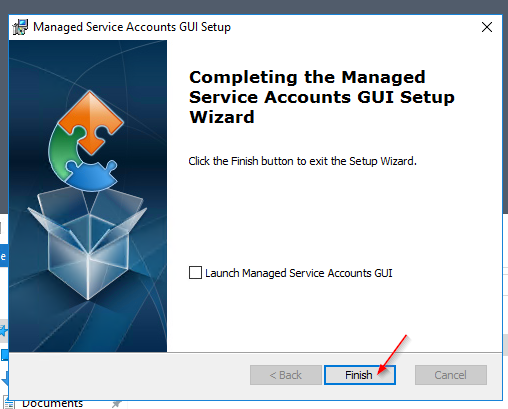508x409 pixels.
Task: Click the blue download arrow icon
Action: (x=5, y=378)
